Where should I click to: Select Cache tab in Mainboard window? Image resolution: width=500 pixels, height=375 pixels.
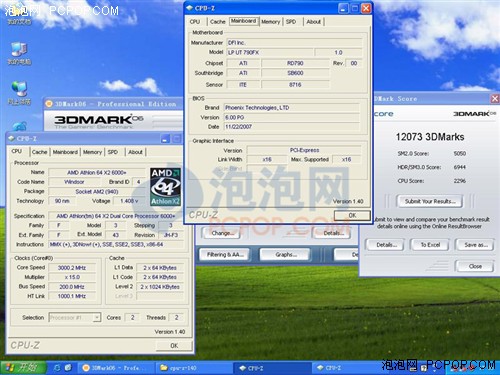click(x=218, y=22)
